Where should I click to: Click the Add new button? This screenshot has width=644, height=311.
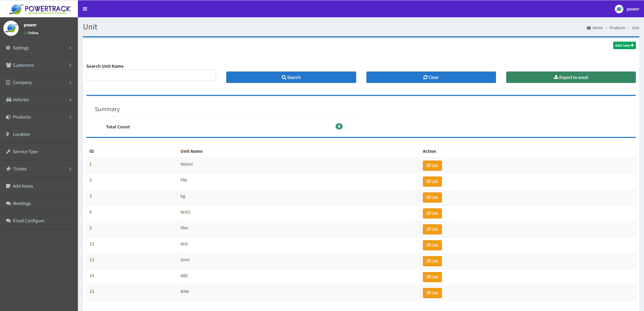tap(624, 45)
